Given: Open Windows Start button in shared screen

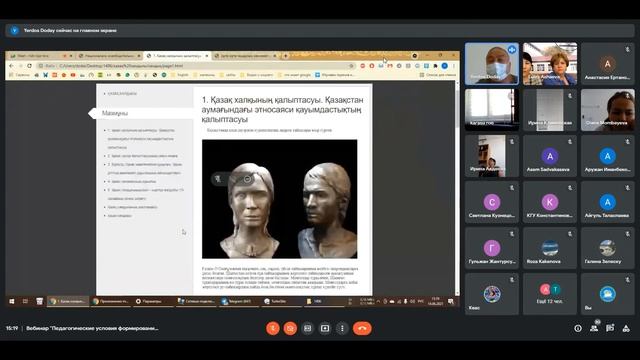Looking at the screenshot, I should [x=11, y=301].
